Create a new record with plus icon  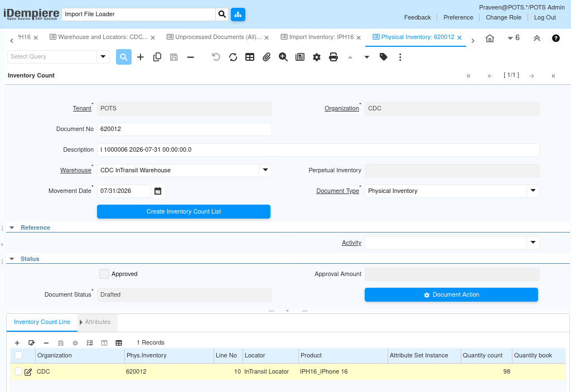coord(140,57)
